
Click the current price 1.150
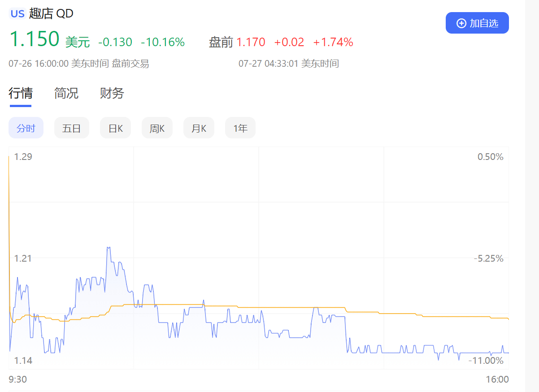point(35,39)
